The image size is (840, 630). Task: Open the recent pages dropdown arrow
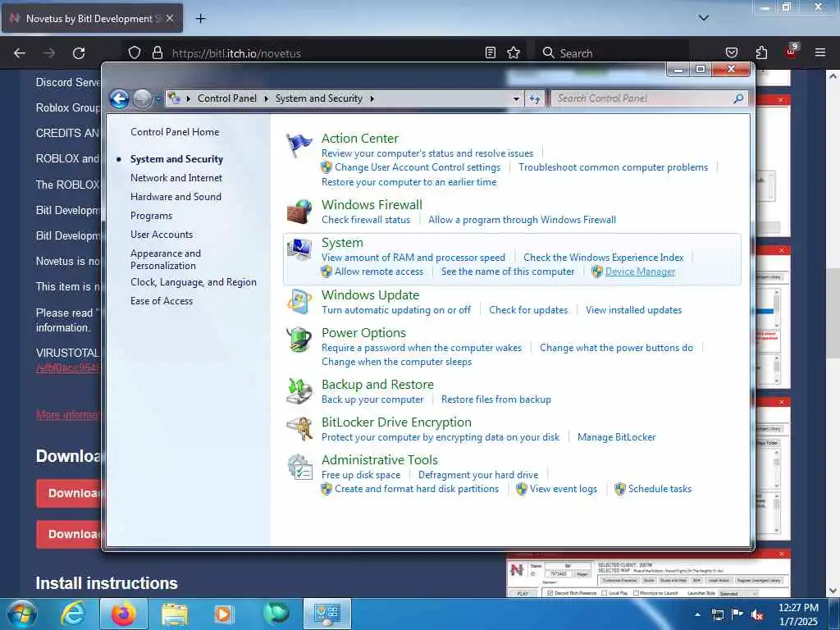(x=158, y=98)
